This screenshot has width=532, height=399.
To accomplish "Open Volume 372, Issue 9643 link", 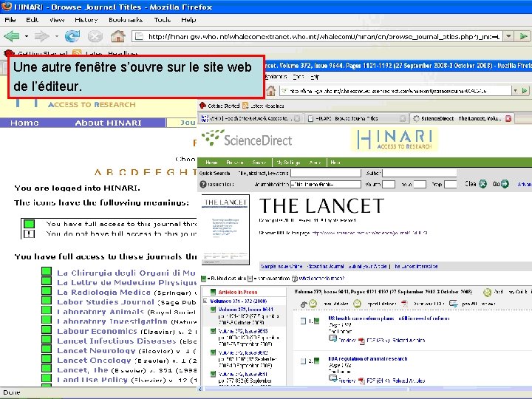I will [x=243, y=331].
